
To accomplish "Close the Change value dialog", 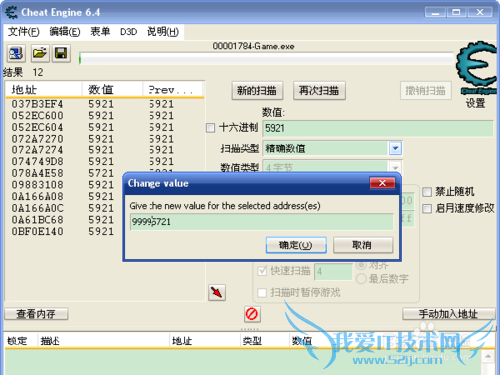I will (x=382, y=183).
